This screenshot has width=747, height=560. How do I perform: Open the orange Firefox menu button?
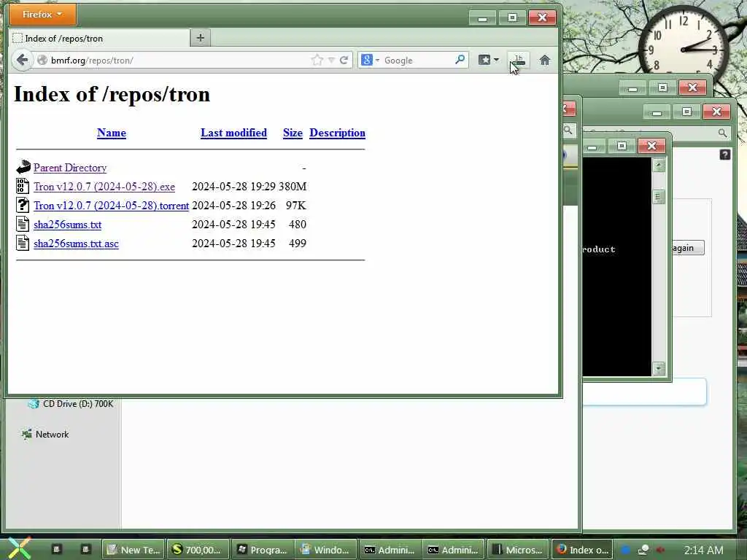coord(42,15)
